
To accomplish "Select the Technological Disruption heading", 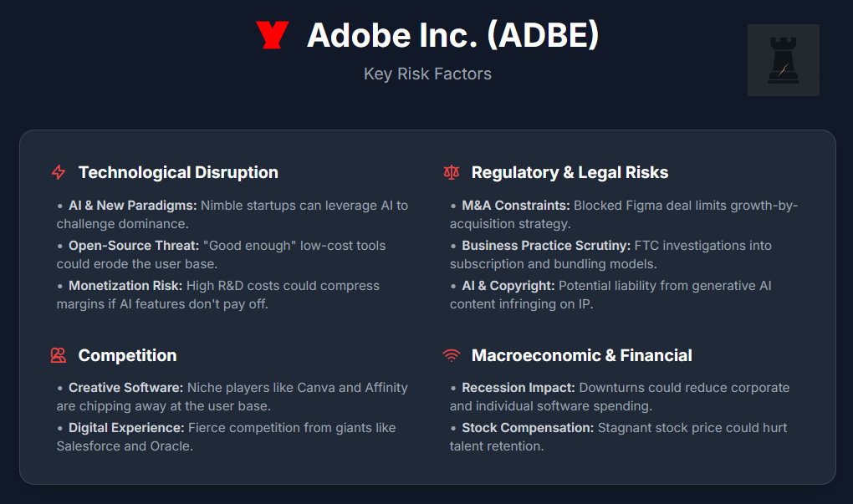I will [x=178, y=172].
